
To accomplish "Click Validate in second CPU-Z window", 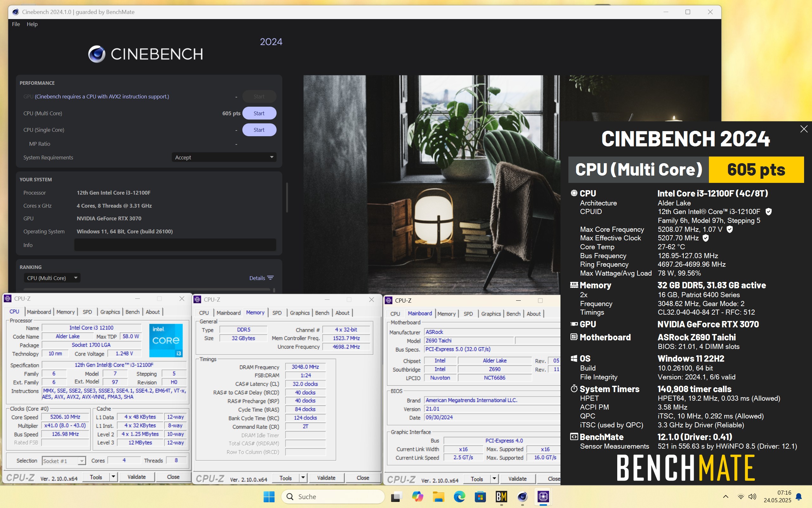I will [326, 478].
